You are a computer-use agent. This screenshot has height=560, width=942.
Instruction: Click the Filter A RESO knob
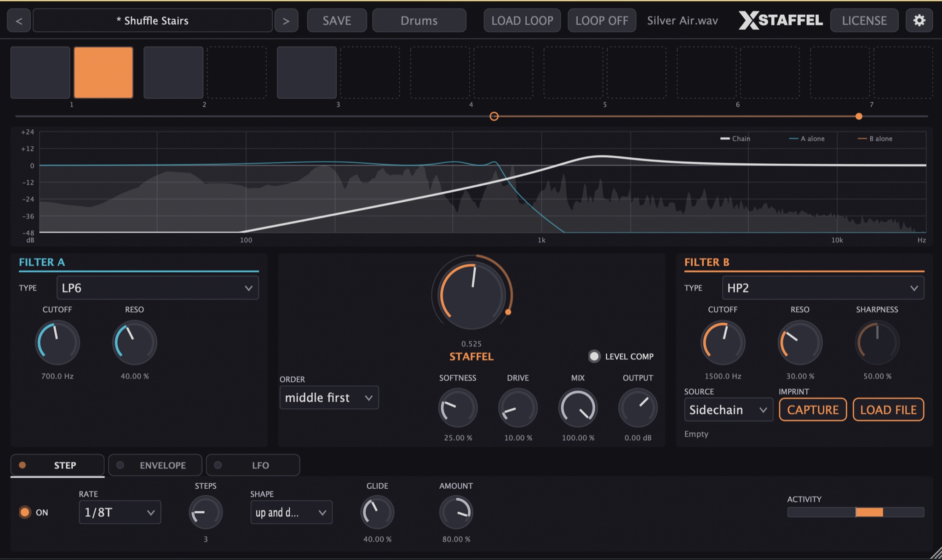coord(135,343)
